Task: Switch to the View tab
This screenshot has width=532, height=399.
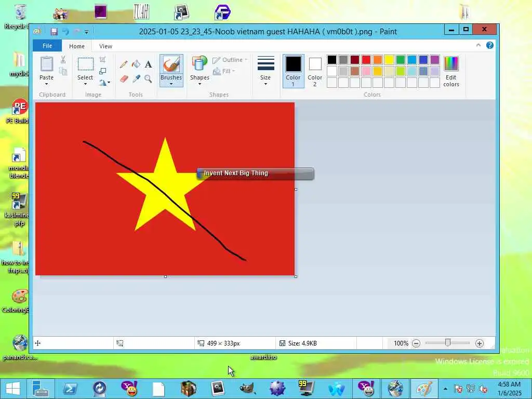Action: (105, 46)
